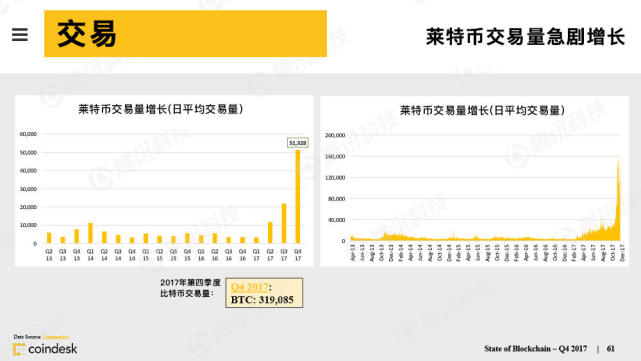Open the hamburger menu icon
Viewport: 641px width, 361px height.
[x=20, y=35]
